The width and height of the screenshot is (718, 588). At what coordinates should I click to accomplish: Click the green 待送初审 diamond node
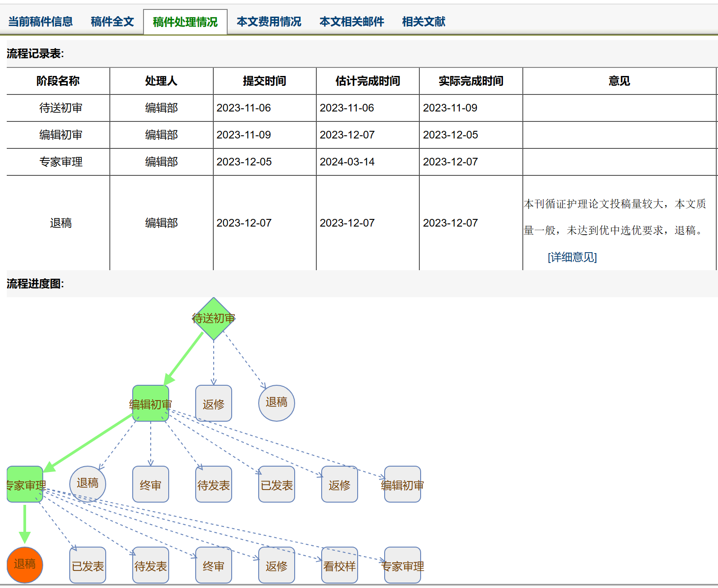click(x=214, y=319)
